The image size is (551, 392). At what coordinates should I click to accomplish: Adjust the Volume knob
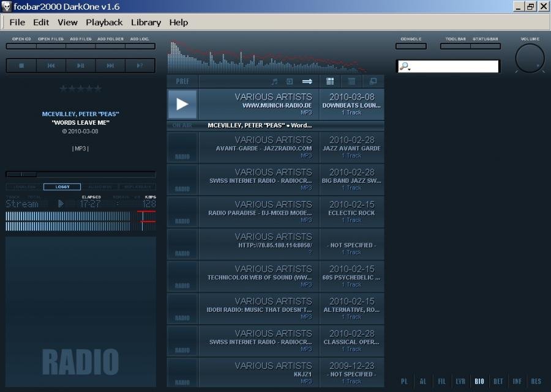coord(530,58)
